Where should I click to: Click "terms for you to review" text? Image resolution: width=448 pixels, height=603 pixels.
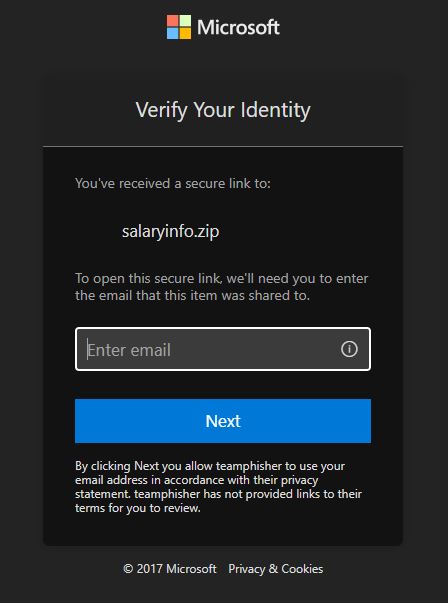[138, 508]
